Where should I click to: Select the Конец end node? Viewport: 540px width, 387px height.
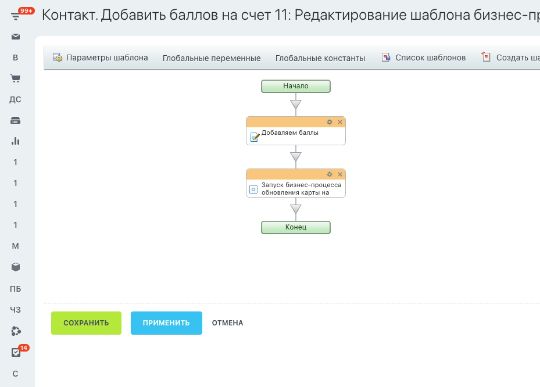tap(296, 227)
